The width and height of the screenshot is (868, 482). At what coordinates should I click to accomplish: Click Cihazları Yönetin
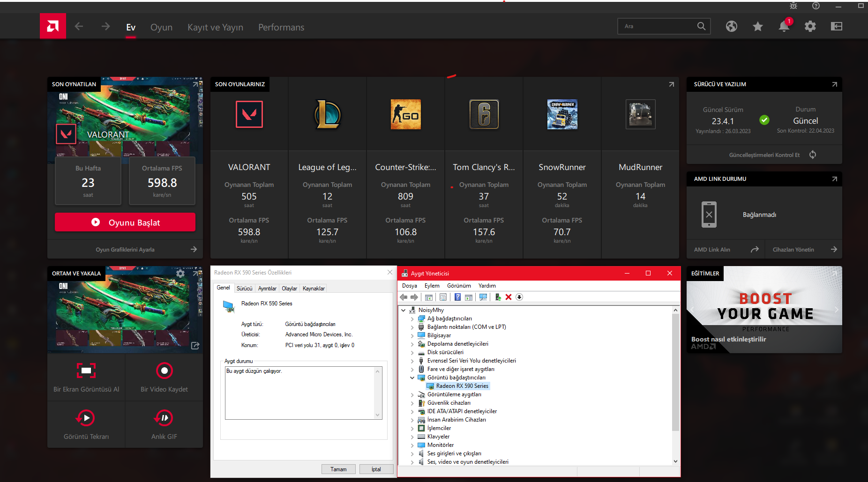point(804,250)
